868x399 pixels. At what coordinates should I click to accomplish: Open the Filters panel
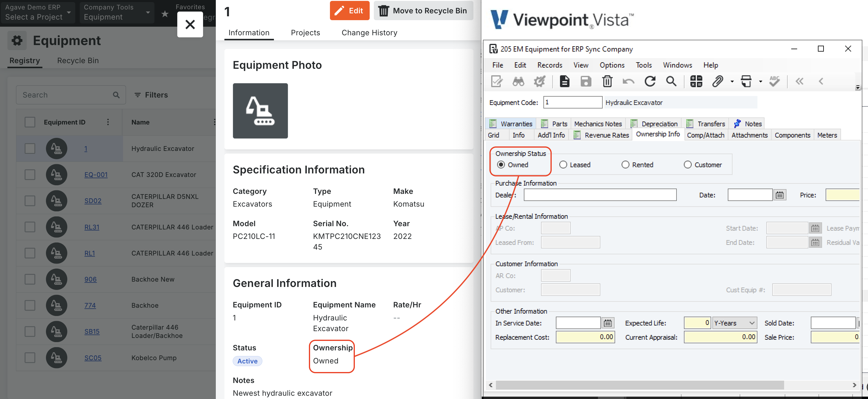[151, 95]
